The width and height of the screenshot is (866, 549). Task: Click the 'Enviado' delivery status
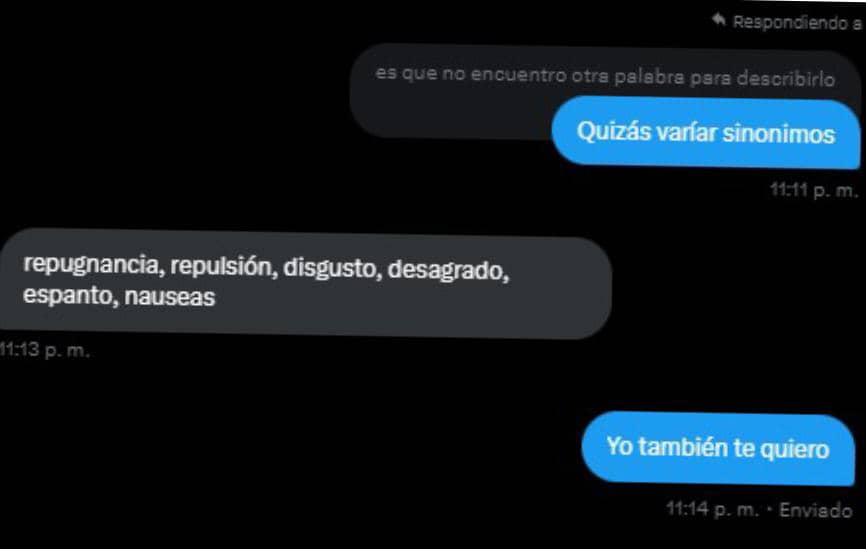[x=815, y=510]
